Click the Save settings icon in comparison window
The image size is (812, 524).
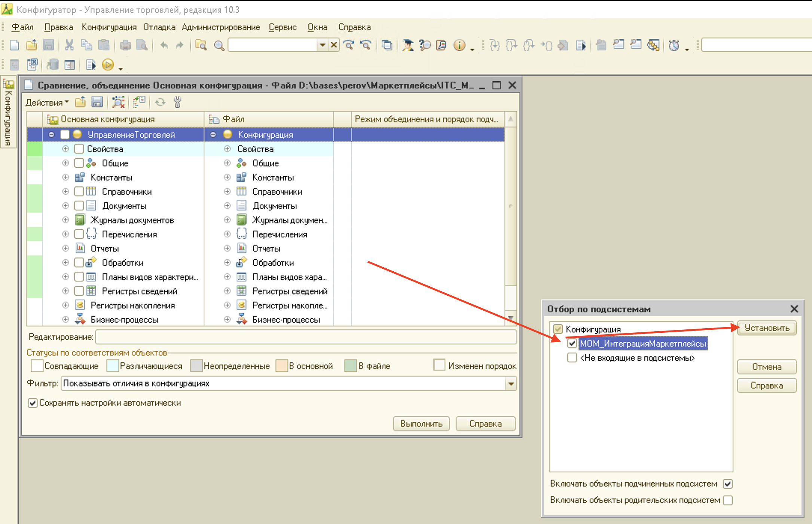coord(97,102)
